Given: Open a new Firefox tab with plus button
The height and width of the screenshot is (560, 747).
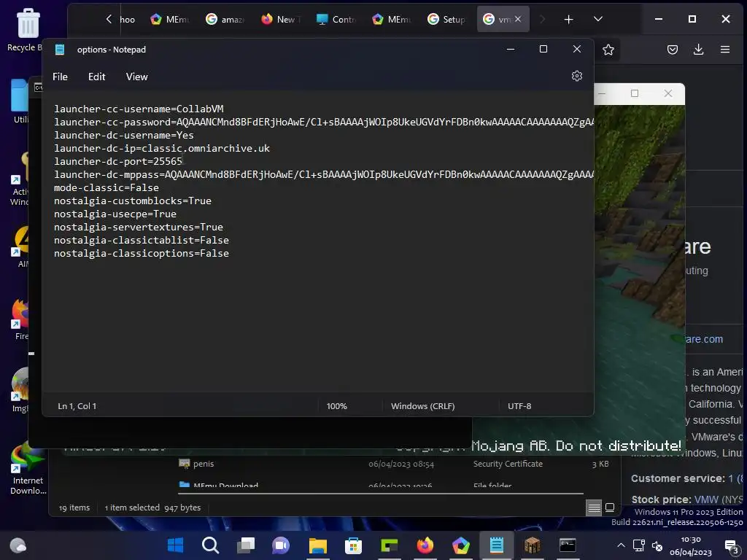Looking at the screenshot, I should [x=568, y=20].
